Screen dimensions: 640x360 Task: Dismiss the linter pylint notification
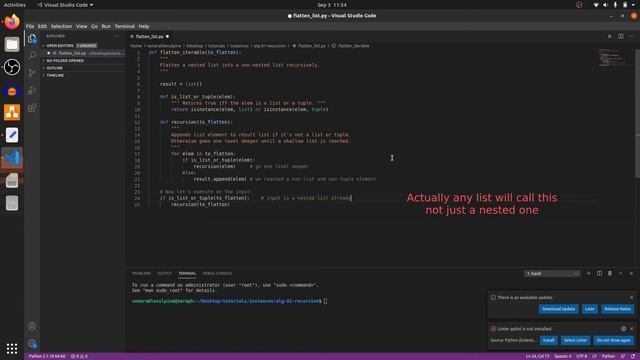[x=631, y=329]
